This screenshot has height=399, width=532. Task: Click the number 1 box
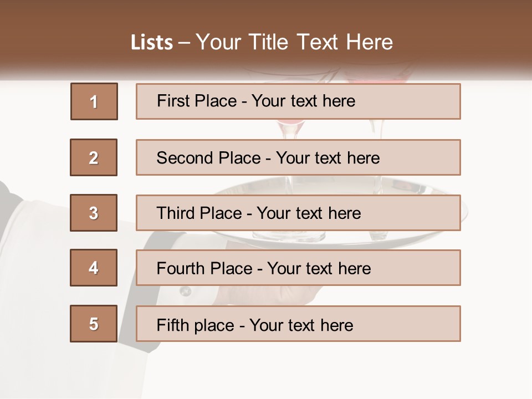pyautogui.click(x=94, y=101)
